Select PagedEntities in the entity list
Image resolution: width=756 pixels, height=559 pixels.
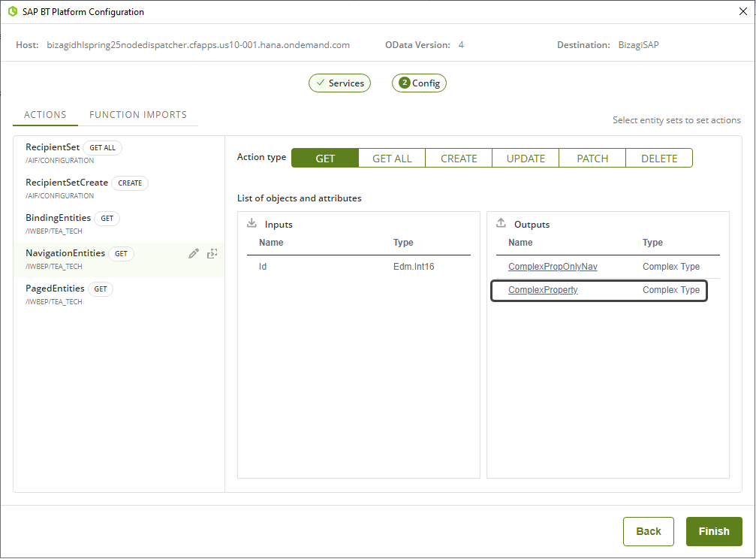[56, 289]
